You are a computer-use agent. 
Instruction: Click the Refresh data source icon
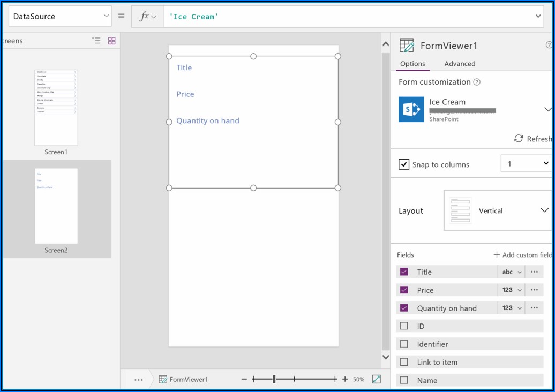click(x=519, y=139)
